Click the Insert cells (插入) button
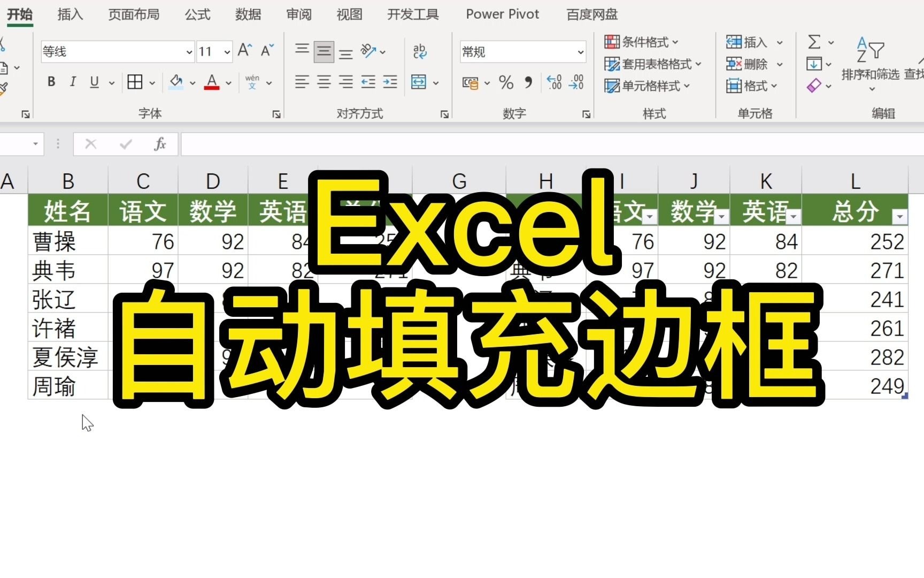This screenshot has width=924, height=578. pyautogui.click(x=746, y=42)
